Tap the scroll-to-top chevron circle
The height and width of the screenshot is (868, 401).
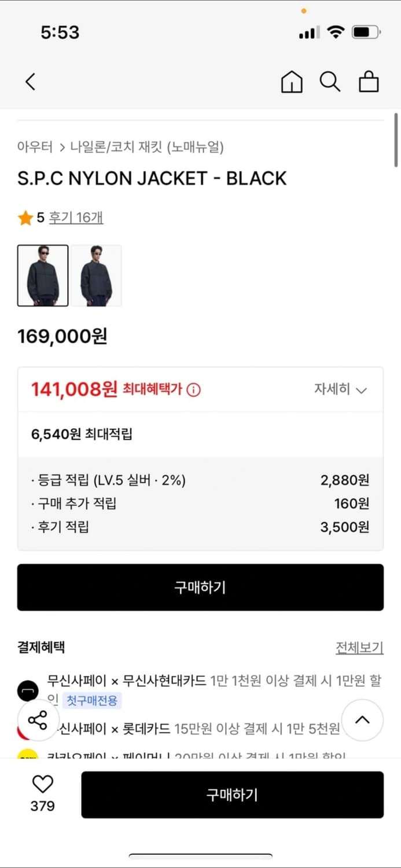pos(362,720)
